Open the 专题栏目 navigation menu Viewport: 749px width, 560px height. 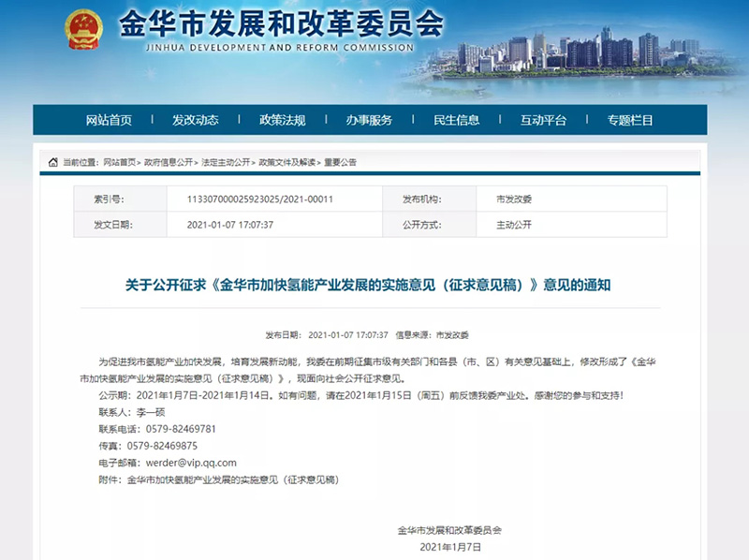(630, 120)
